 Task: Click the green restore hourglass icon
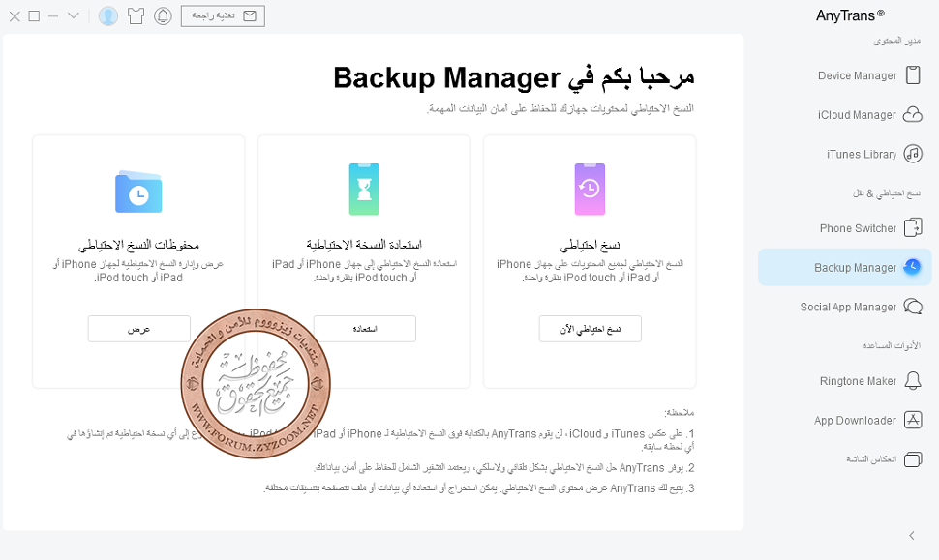364,189
